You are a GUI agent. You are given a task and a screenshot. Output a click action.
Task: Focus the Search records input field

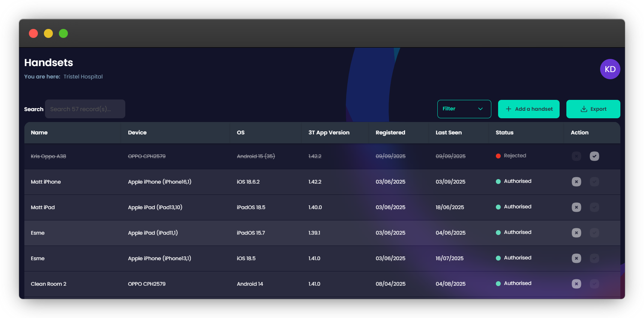[85, 109]
